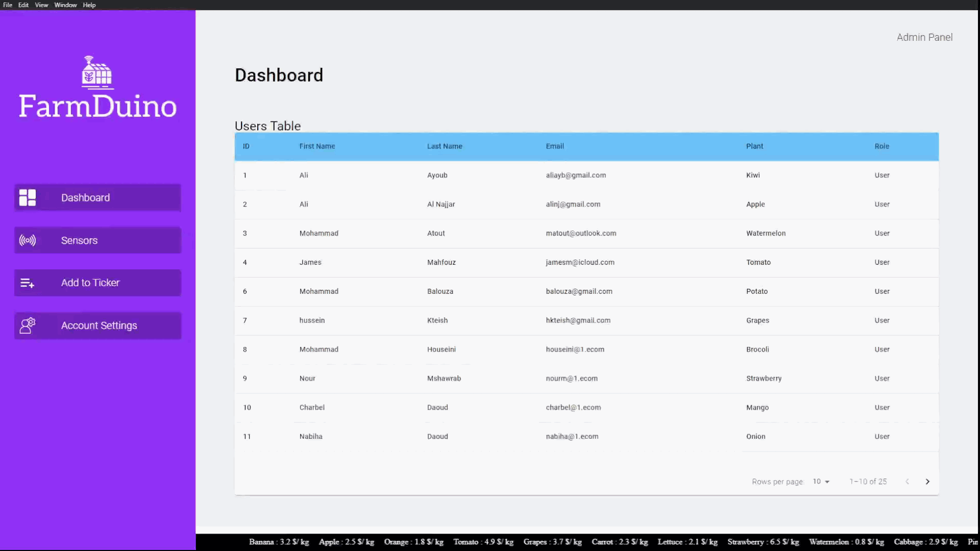Image resolution: width=980 pixels, height=551 pixels.
Task: Click the Account Settings user icon
Action: [x=27, y=325]
